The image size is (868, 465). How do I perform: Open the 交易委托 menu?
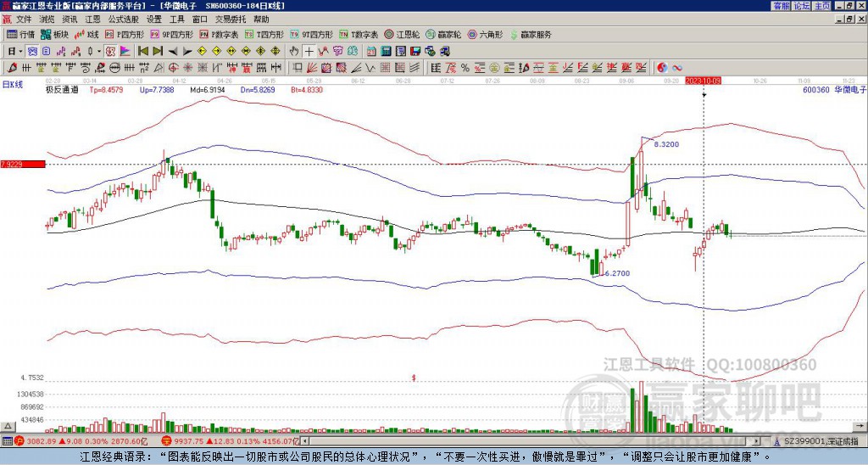pyautogui.click(x=231, y=20)
